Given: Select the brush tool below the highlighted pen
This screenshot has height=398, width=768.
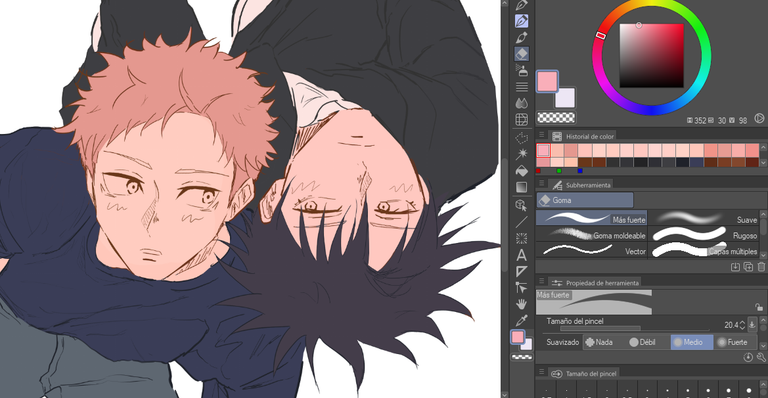Looking at the screenshot, I should 522,37.
